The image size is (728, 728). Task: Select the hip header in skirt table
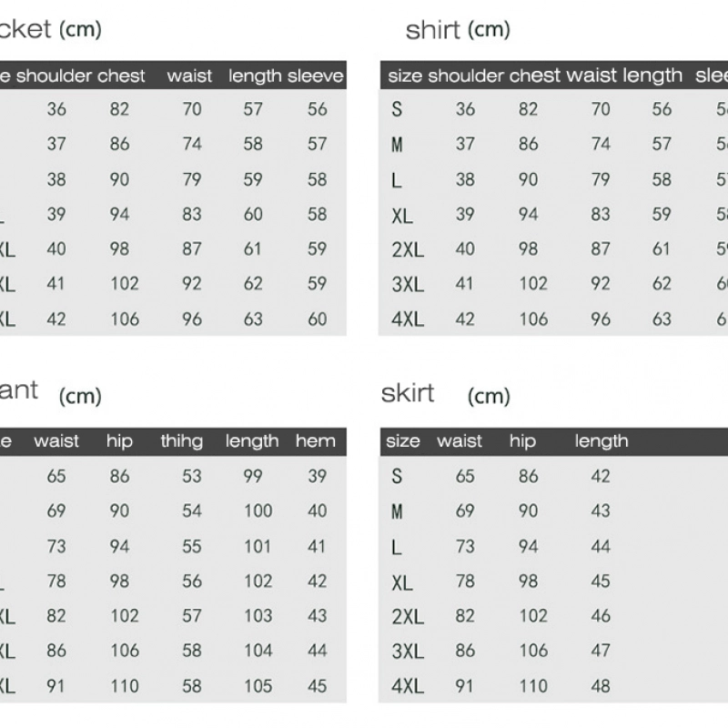pyautogui.click(x=522, y=441)
